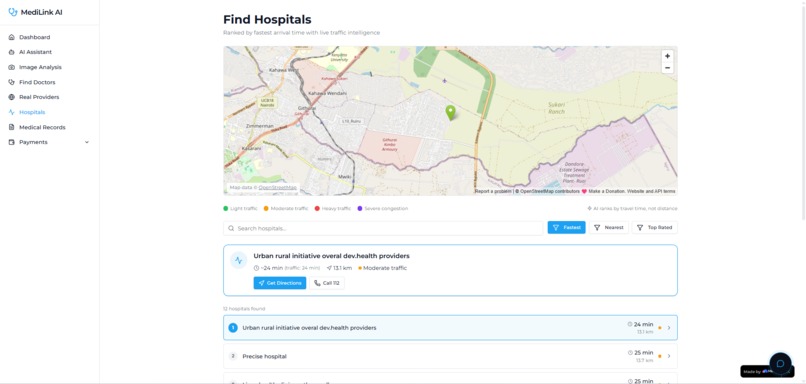
Task: Click the pulse icon in featured hospital card
Action: 238,260
